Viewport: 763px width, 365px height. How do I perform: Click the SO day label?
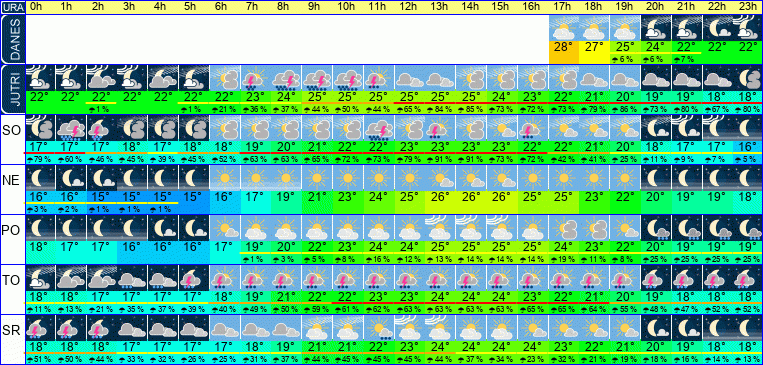click(x=12, y=131)
